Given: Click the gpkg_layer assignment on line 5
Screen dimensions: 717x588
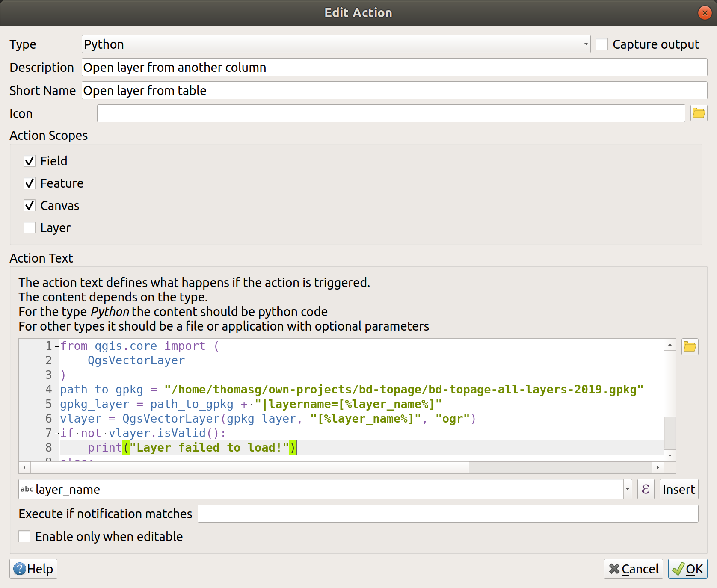Looking at the screenshot, I should (x=251, y=404).
